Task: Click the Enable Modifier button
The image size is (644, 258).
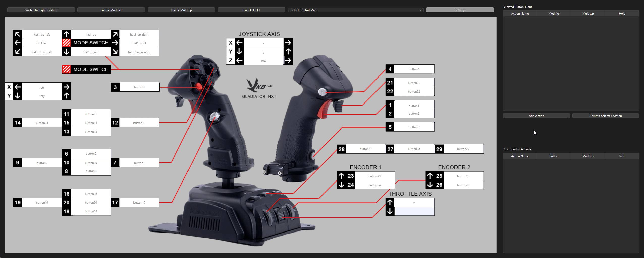Action: 111,10
